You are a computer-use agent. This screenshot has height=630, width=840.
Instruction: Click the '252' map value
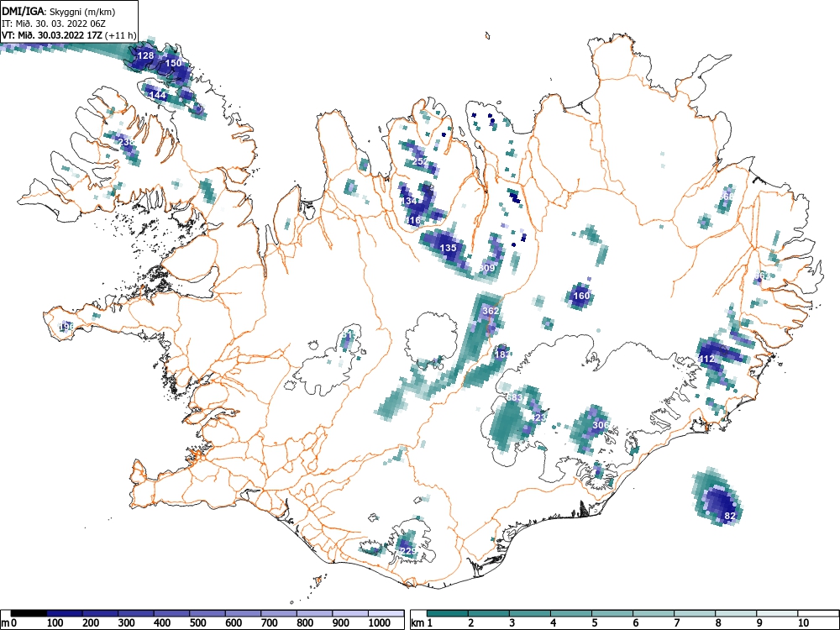tap(421, 161)
